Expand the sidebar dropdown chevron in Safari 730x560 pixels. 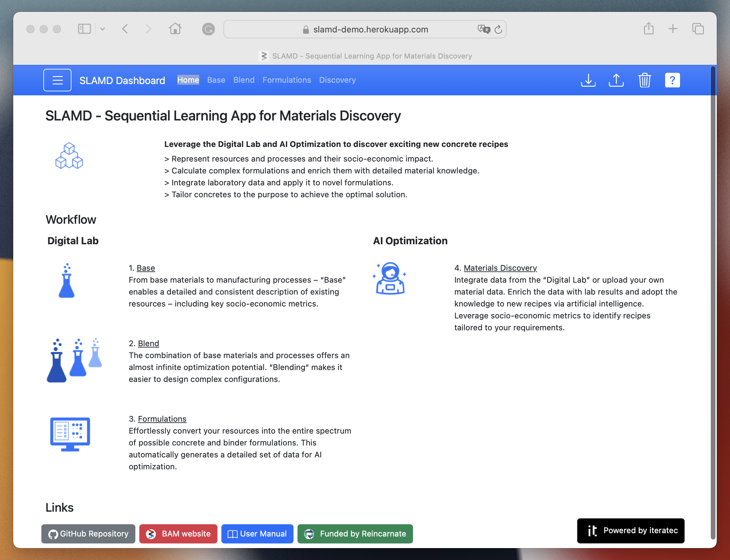pyautogui.click(x=103, y=29)
